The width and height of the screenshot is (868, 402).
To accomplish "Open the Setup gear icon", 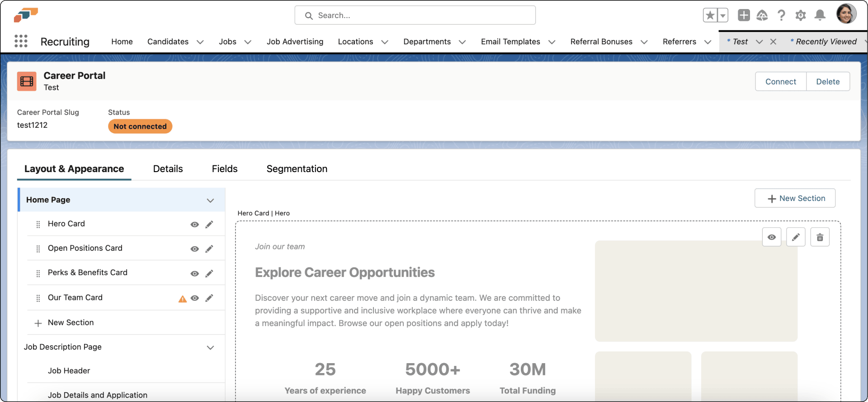I will [x=801, y=15].
